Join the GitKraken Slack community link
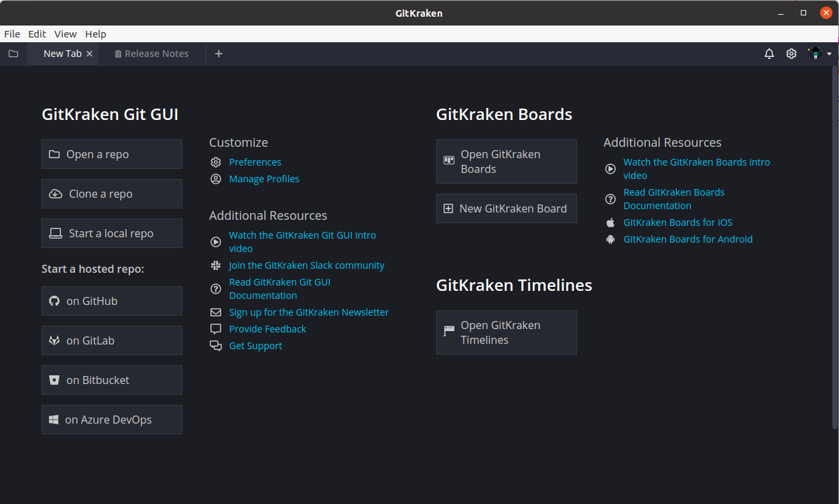This screenshot has width=839, height=504. point(307,265)
